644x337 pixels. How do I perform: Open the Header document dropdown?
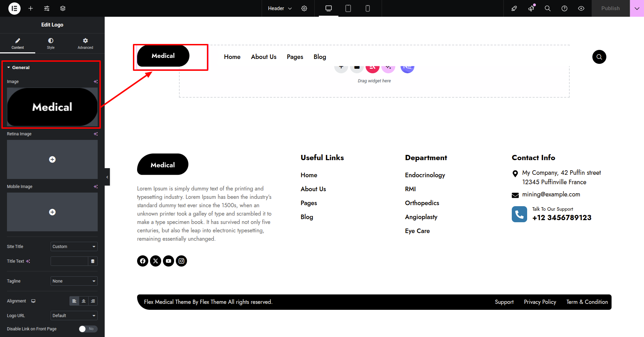point(280,8)
